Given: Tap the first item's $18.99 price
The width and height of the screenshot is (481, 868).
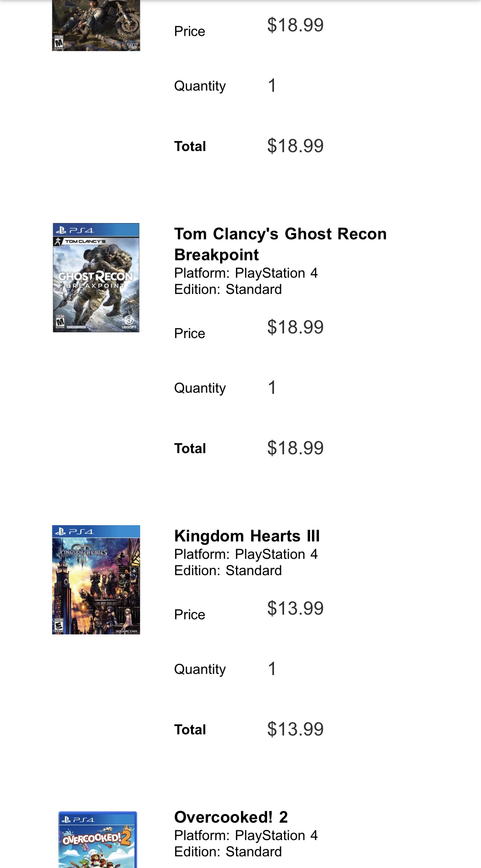Looking at the screenshot, I should click(x=295, y=25).
